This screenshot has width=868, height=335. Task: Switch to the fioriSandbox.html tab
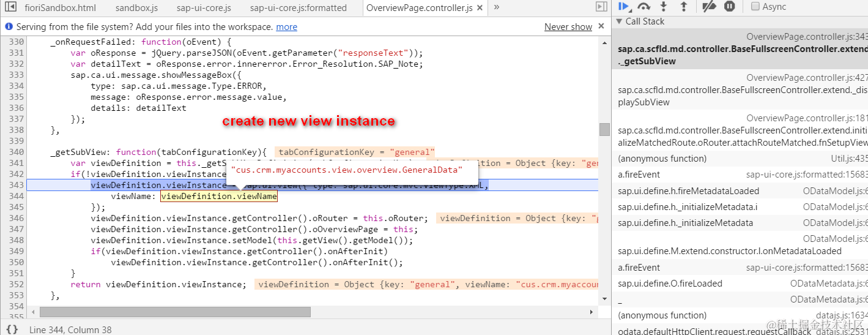point(61,8)
